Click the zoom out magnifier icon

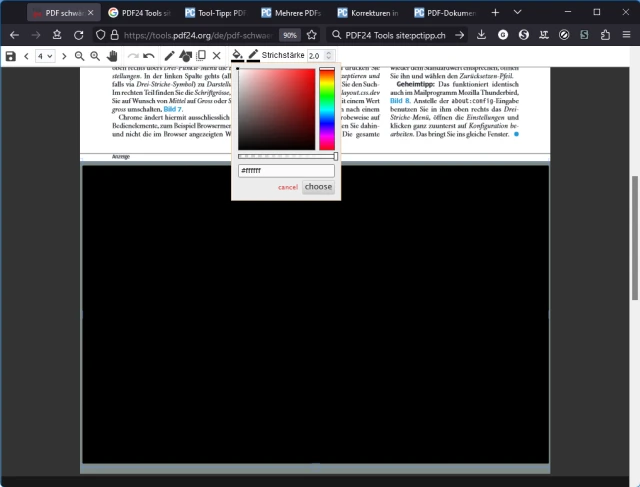pos(80,56)
